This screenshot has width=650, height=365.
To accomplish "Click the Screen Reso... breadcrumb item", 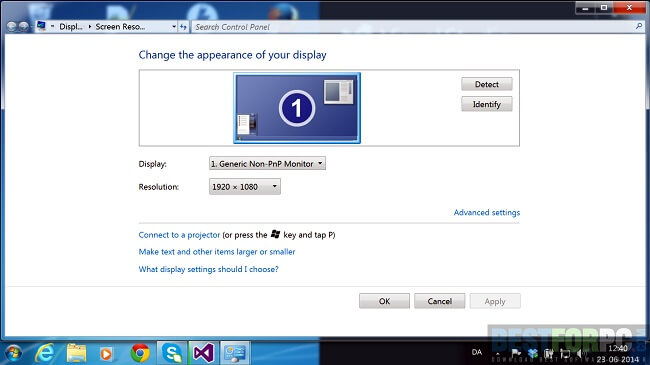I will pyautogui.click(x=120, y=27).
